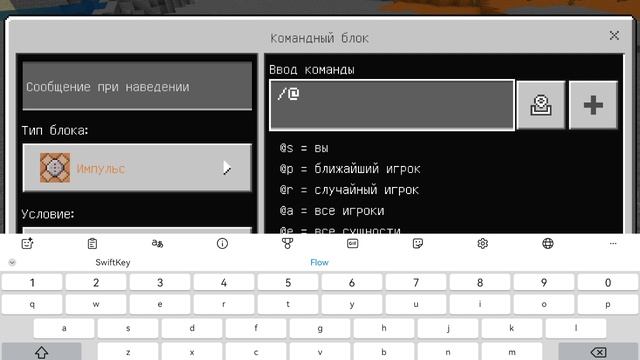
Task: Open the SwiftKey stickers icon
Action: pyautogui.click(x=418, y=244)
